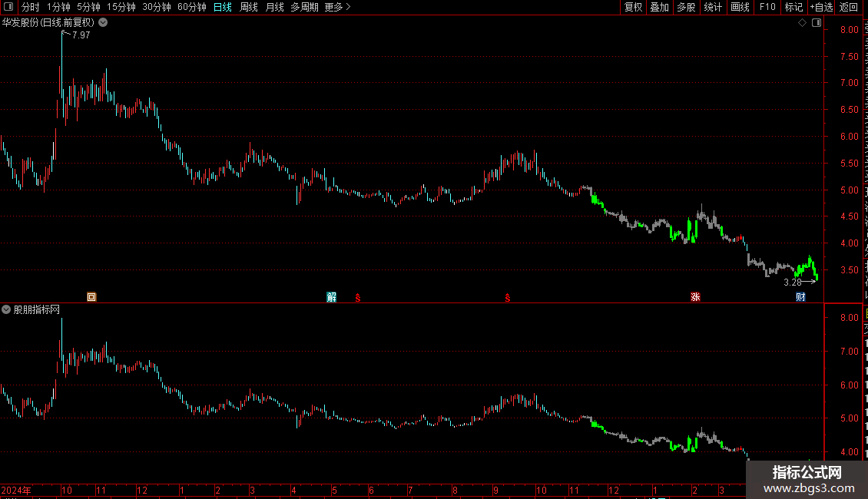
Task: Click the 回 marker icon on chart
Action: pos(91,297)
